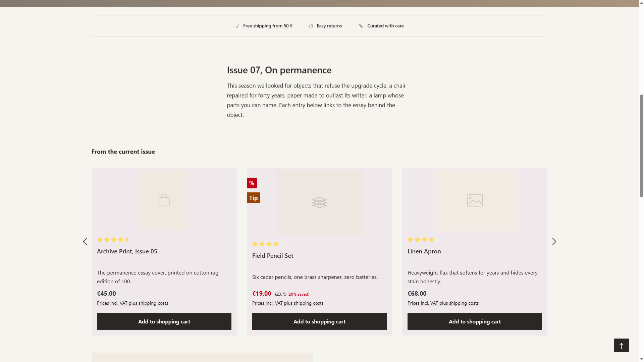
Task: Open the Linen Apron product title
Action: click(424, 251)
